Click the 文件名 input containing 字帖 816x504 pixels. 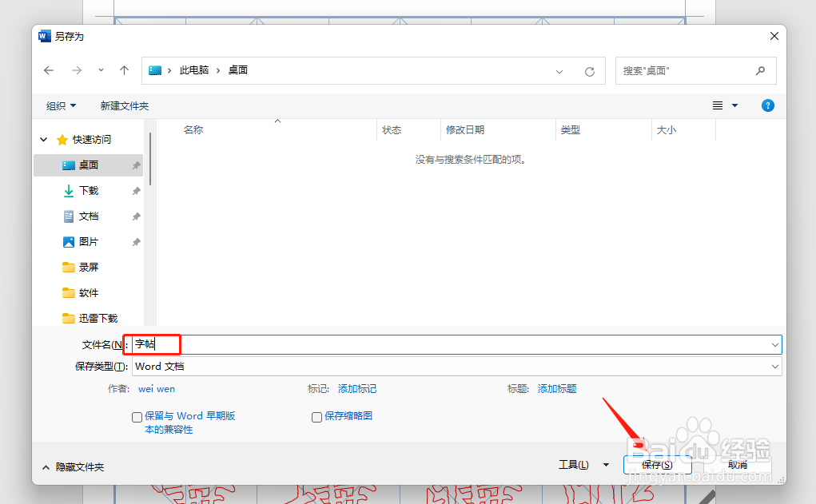coord(152,344)
